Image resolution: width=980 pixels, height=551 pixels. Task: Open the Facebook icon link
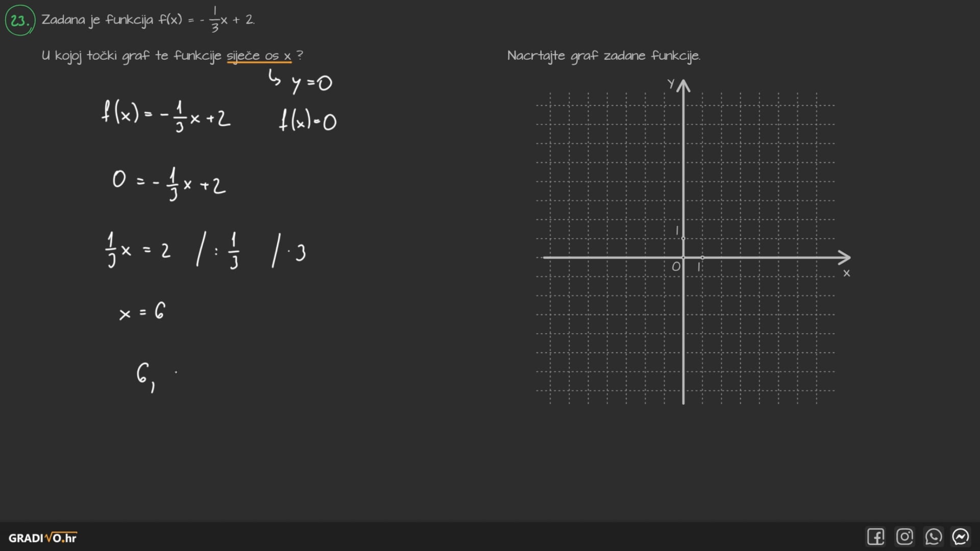(875, 537)
